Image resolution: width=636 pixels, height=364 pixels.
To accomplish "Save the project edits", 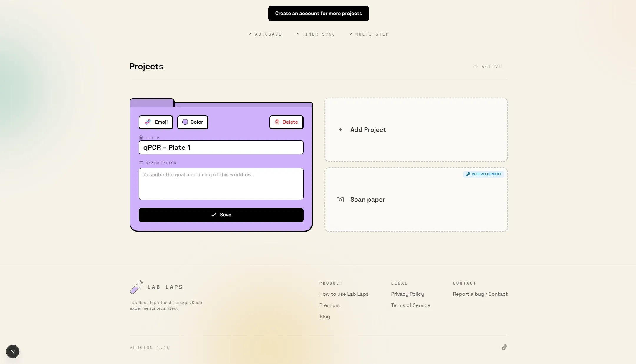I will (221, 215).
